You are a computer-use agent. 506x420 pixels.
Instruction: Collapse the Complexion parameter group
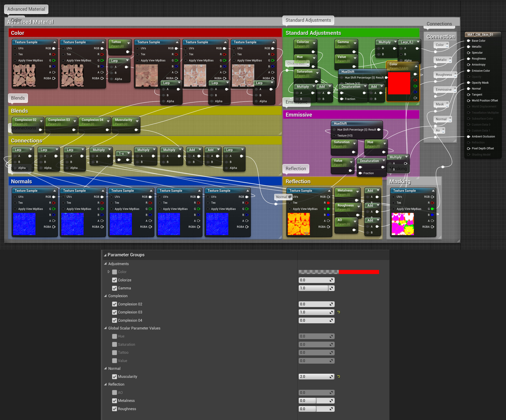click(106, 296)
